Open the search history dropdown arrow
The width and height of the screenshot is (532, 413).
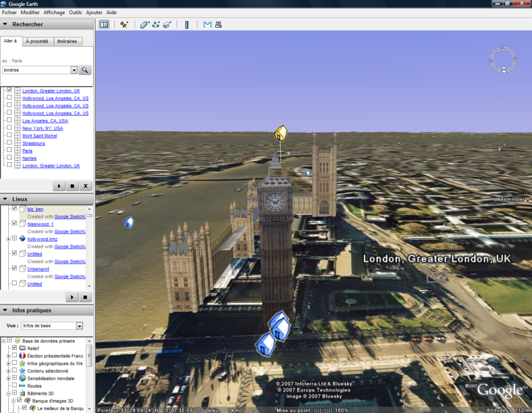(x=74, y=70)
